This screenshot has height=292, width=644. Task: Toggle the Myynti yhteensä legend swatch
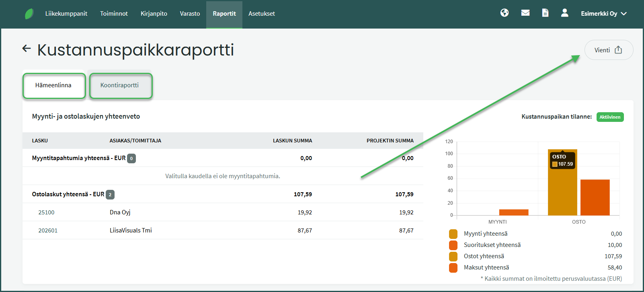click(453, 234)
